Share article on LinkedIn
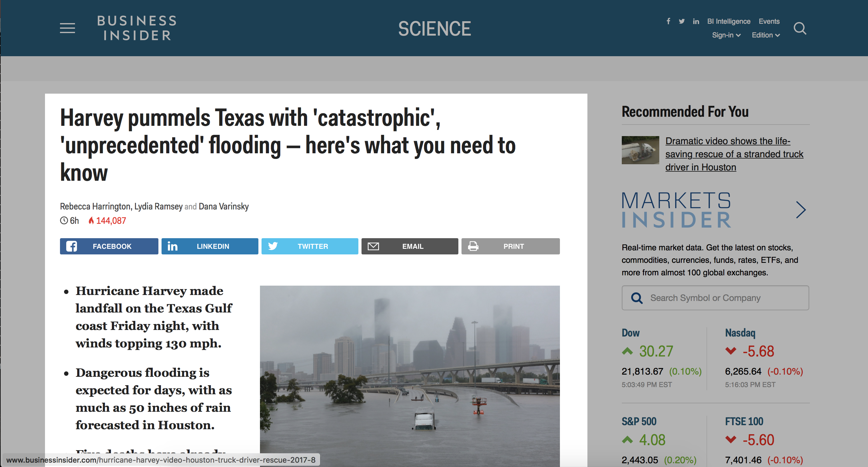The height and width of the screenshot is (467, 868). [210, 246]
